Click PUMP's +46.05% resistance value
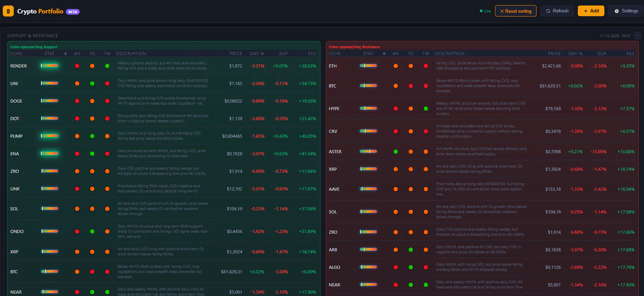This screenshot has width=644, height=296. click(x=307, y=136)
